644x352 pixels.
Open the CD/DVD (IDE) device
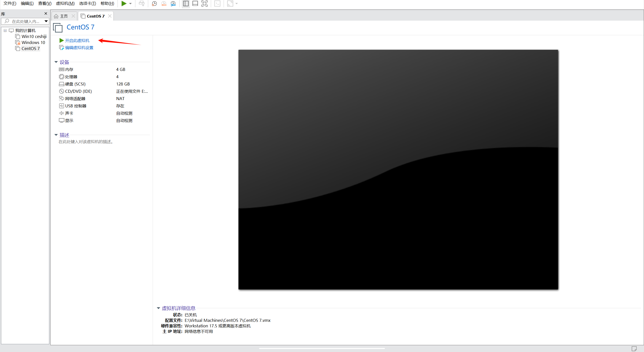click(78, 91)
